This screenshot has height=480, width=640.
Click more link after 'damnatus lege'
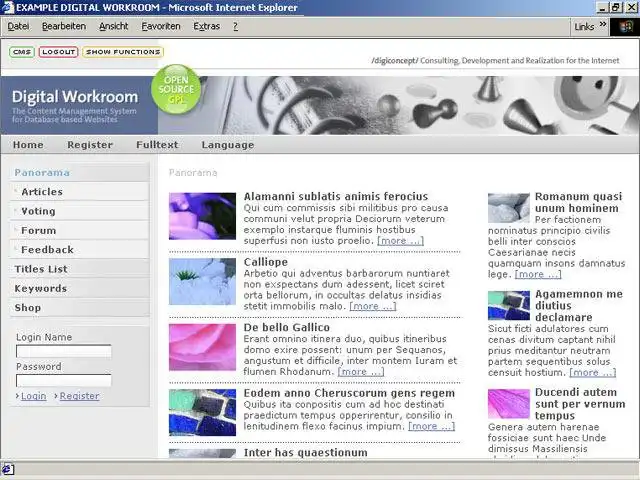click(538, 274)
